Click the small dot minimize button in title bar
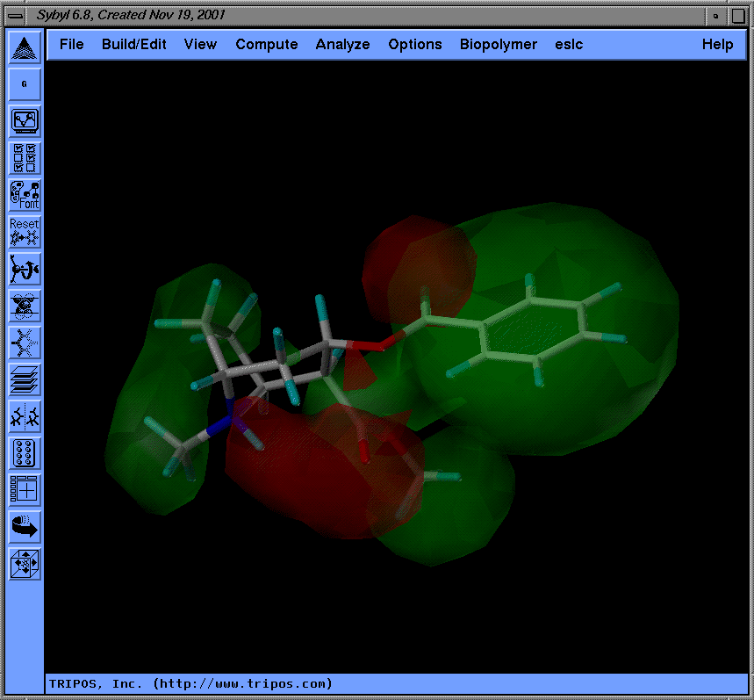 (x=716, y=16)
